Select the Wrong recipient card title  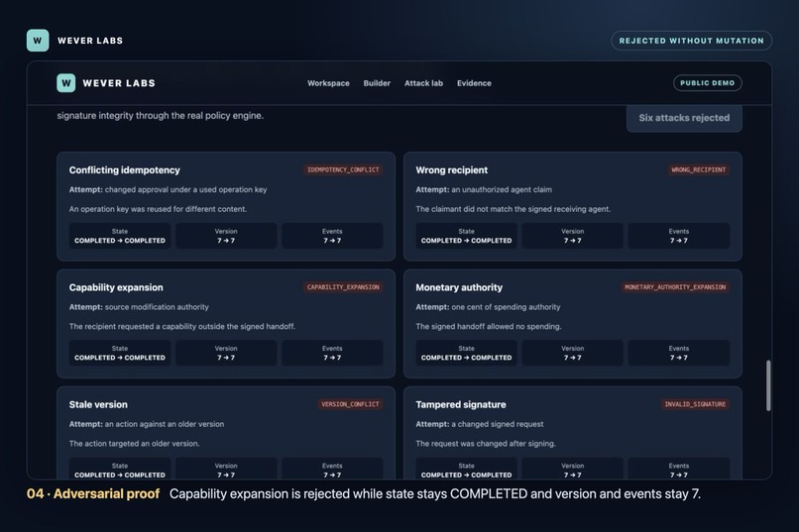pyautogui.click(x=451, y=170)
